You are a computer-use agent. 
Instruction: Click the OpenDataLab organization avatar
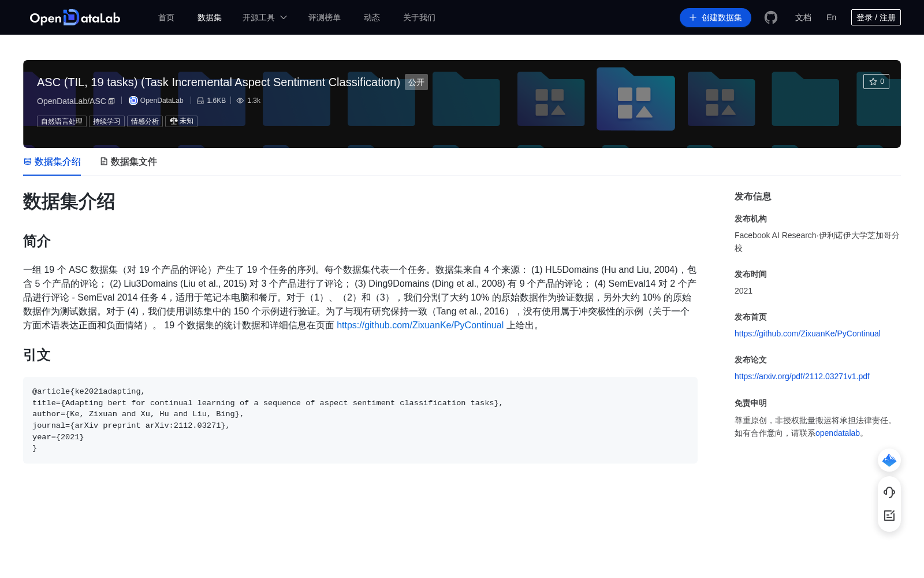click(x=133, y=101)
